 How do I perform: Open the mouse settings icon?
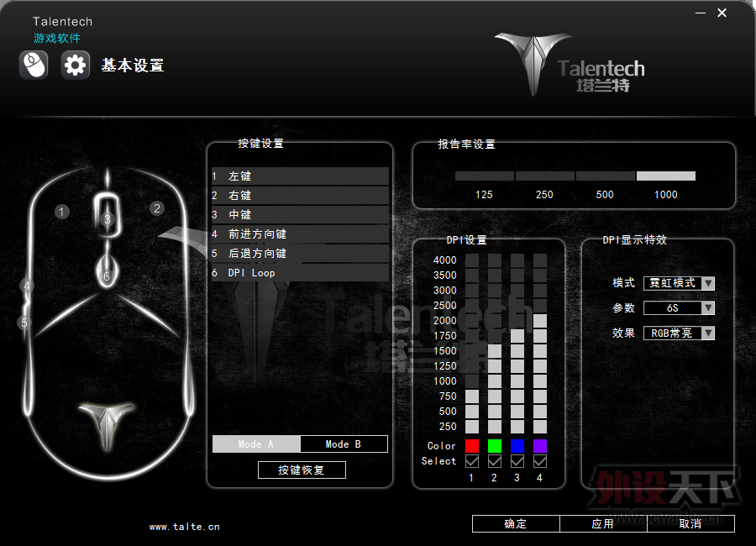[34, 65]
